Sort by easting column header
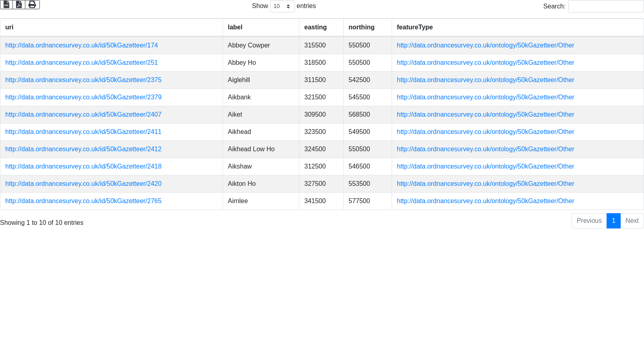 click(315, 27)
